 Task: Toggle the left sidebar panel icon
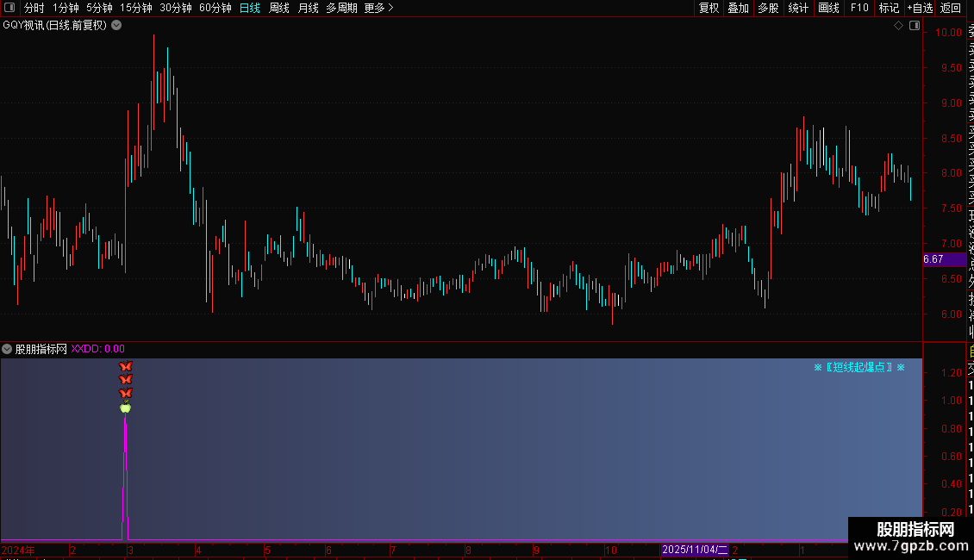[x=9, y=8]
